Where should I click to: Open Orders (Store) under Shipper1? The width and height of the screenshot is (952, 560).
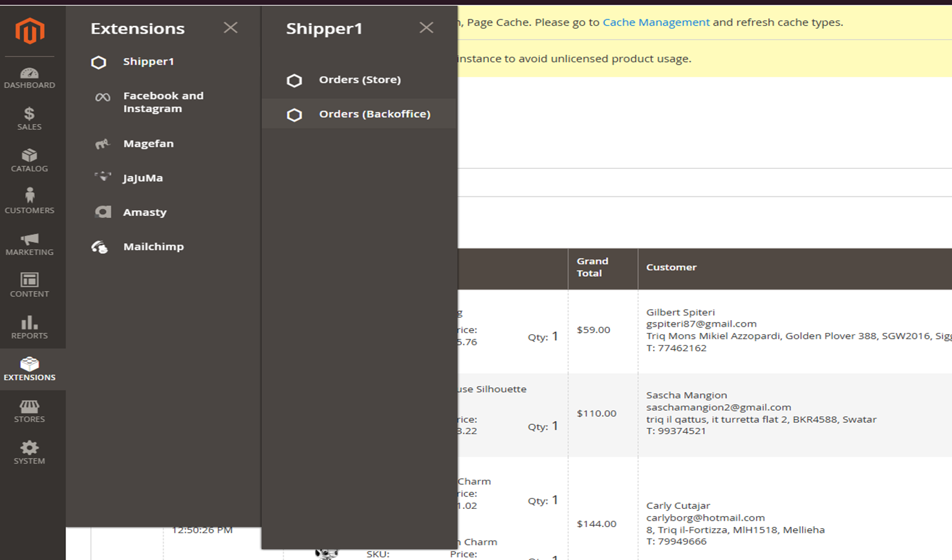point(360,80)
